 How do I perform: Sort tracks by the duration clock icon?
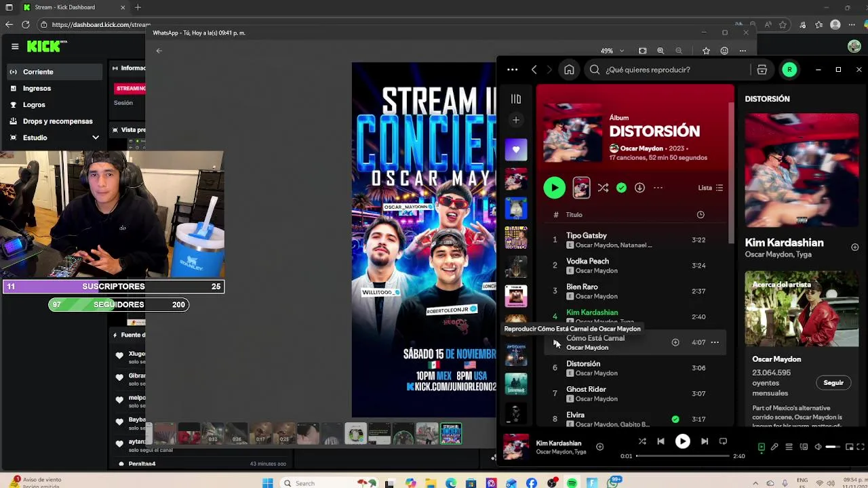pos(701,215)
